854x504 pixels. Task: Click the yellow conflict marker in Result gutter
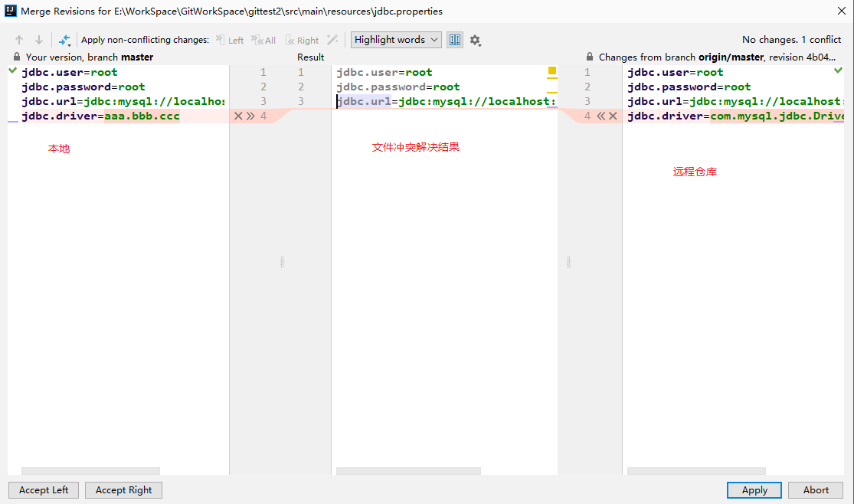coord(552,70)
